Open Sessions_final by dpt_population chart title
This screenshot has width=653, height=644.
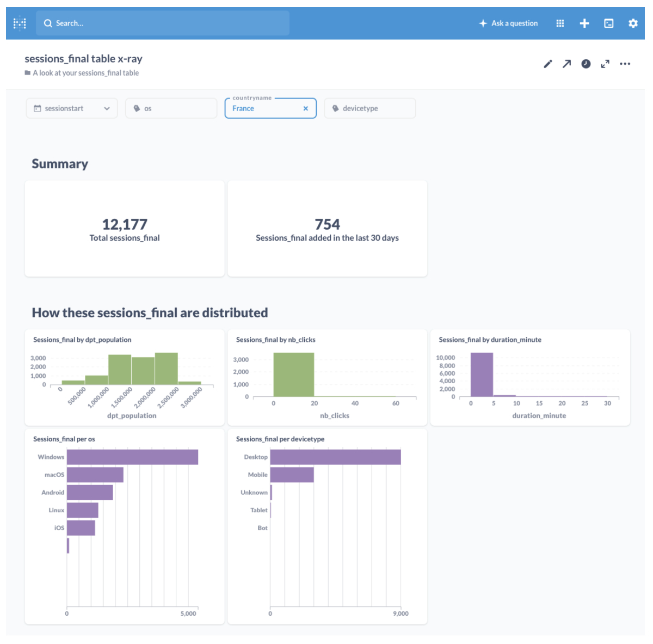coord(82,340)
